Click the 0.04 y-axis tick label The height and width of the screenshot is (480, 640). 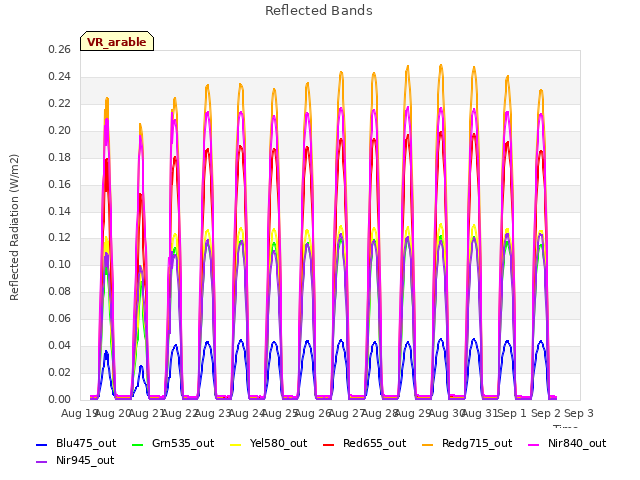point(60,346)
